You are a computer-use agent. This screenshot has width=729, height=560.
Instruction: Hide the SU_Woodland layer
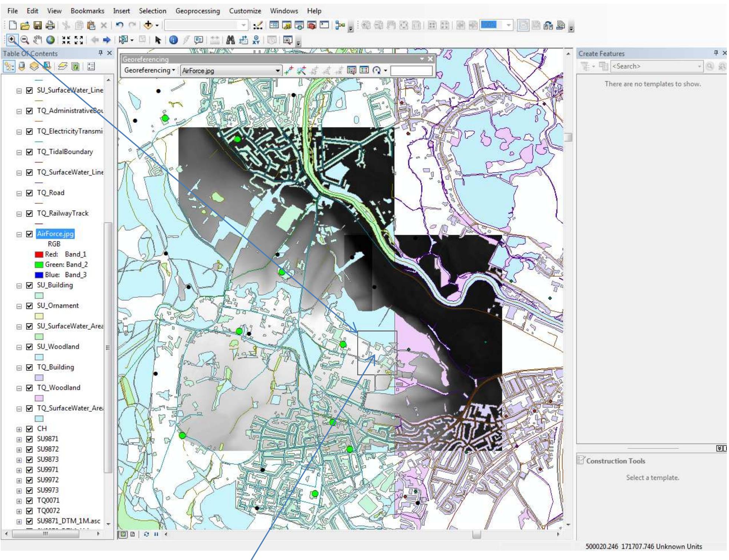coord(29,347)
